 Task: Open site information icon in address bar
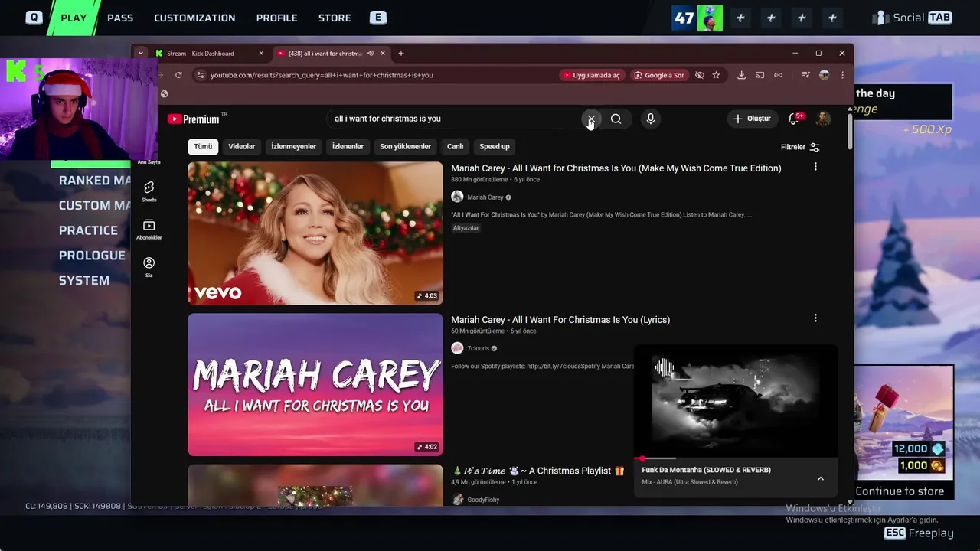pos(201,75)
